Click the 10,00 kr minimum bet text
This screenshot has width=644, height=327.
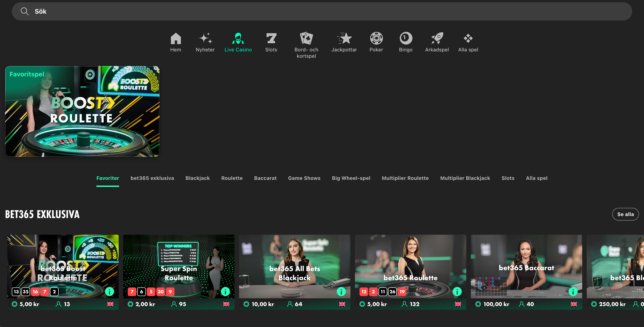click(263, 304)
